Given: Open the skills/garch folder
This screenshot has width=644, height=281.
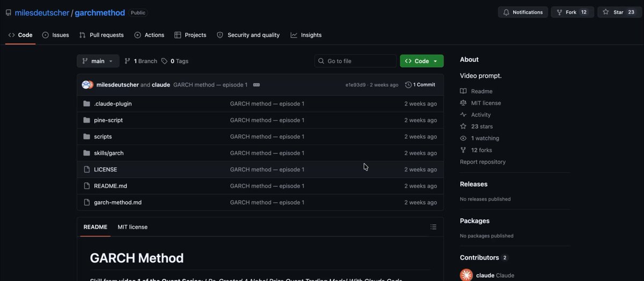Looking at the screenshot, I should (109, 153).
